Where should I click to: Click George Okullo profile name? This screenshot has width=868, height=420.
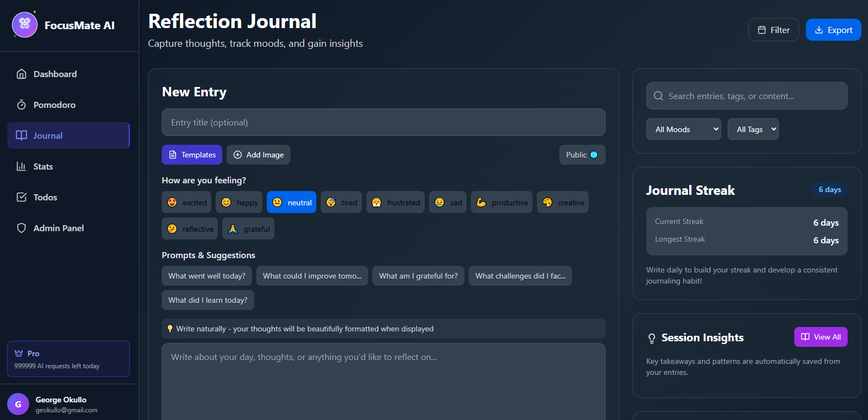61,400
